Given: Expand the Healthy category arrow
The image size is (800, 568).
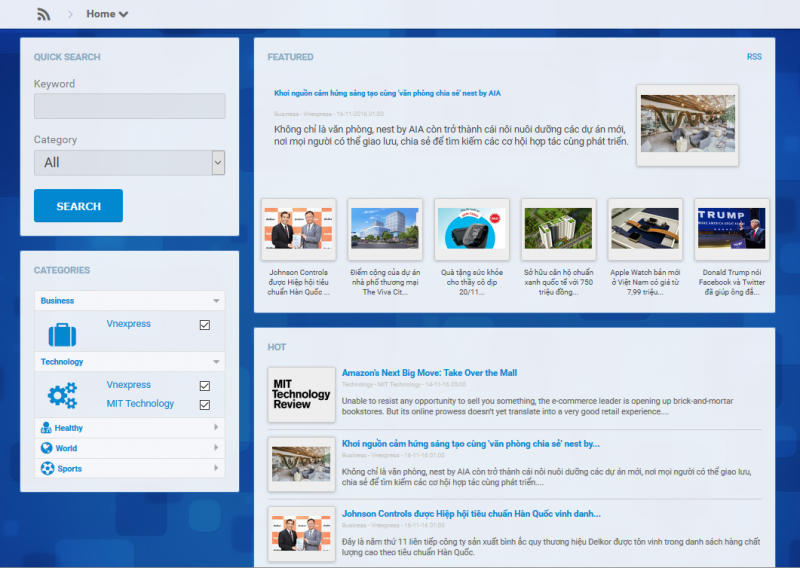Looking at the screenshot, I should pos(216,427).
